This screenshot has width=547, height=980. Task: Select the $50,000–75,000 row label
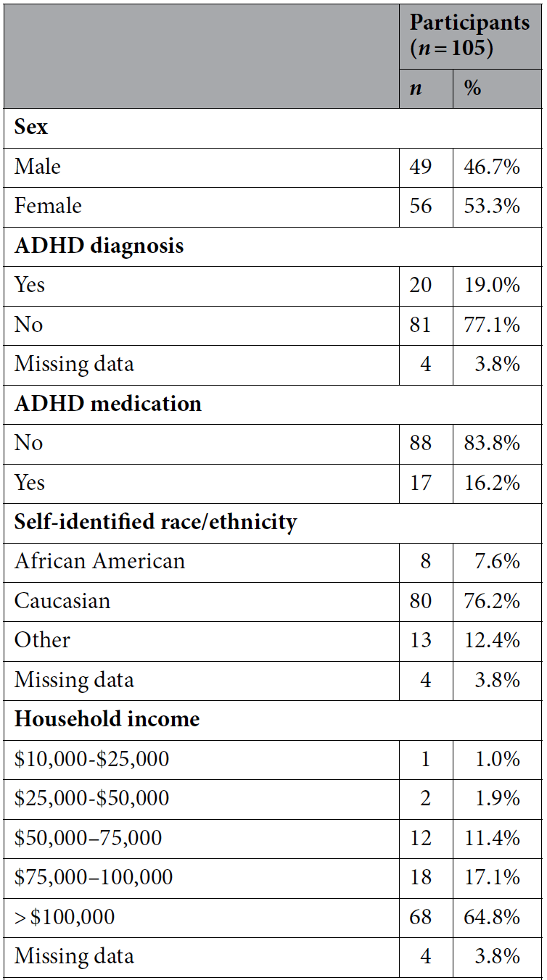(89, 838)
